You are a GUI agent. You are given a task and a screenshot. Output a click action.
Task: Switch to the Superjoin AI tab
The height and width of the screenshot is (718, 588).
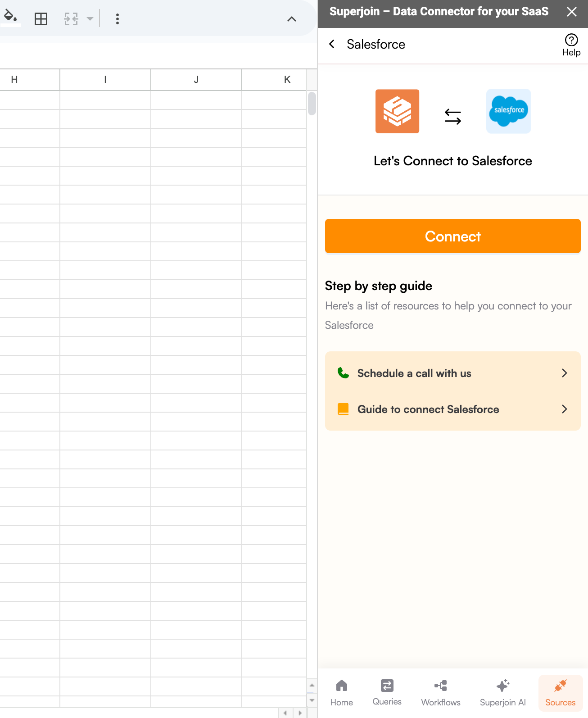coord(503,693)
